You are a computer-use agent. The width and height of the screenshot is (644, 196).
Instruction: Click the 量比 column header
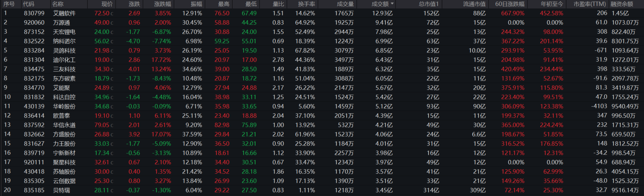tap(278, 4)
